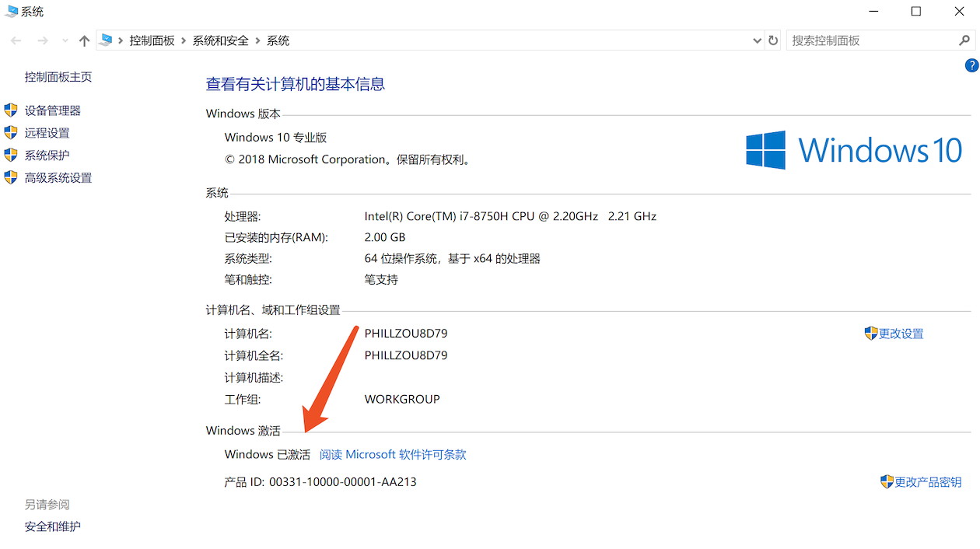Open 阅读 Microsoft 软件许可条款 link

[393, 455]
